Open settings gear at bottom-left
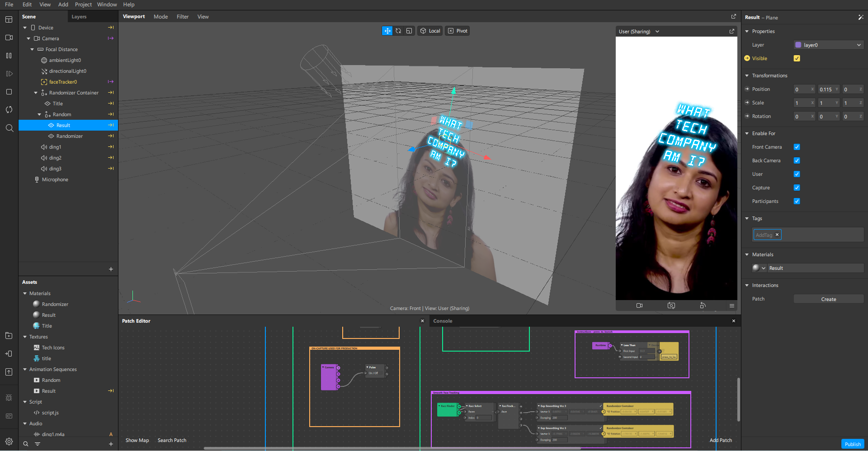 tap(9, 442)
